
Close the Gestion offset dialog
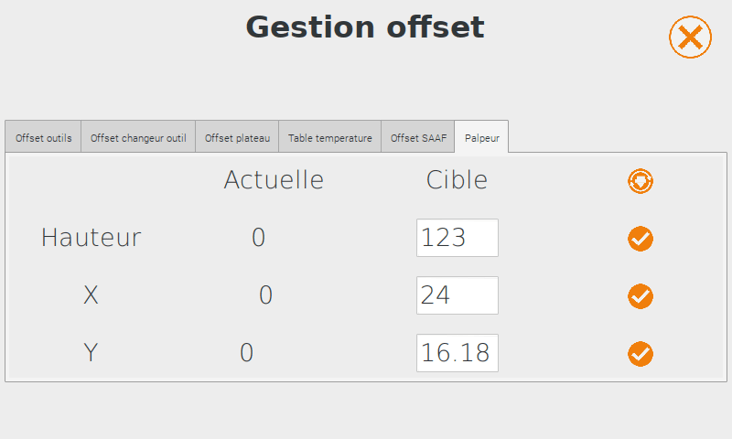click(690, 37)
